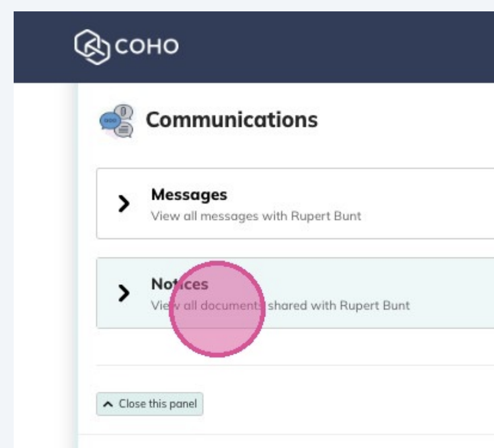The image size is (494, 448).
Task: Click the Communications speech bubbles icon
Action: click(x=117, y=121)
